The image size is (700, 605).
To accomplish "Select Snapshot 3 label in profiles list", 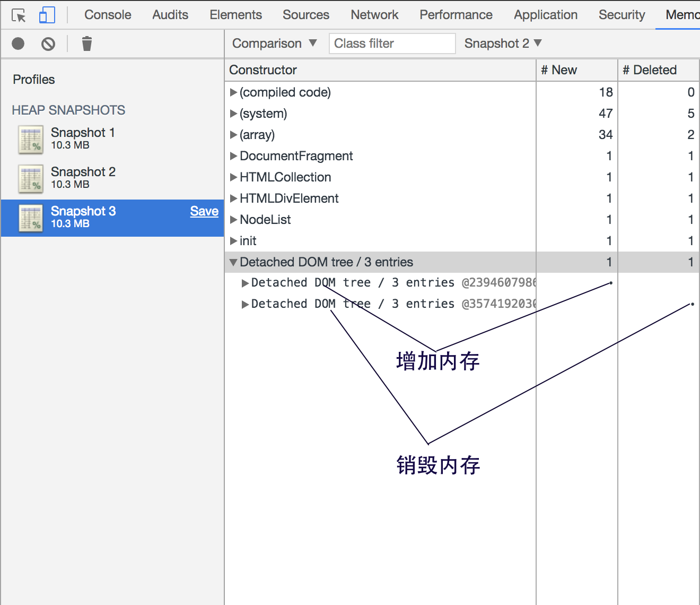I will coord(83,211).
